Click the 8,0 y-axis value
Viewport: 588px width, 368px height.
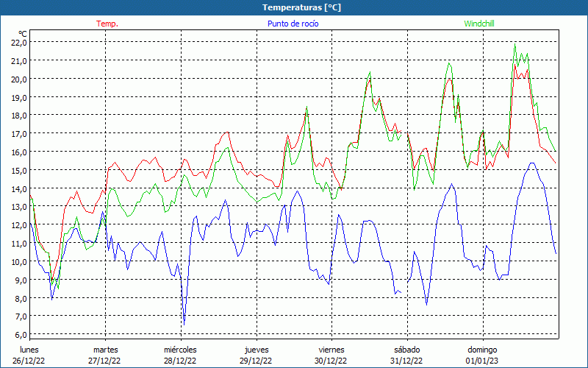pos(20,299)
